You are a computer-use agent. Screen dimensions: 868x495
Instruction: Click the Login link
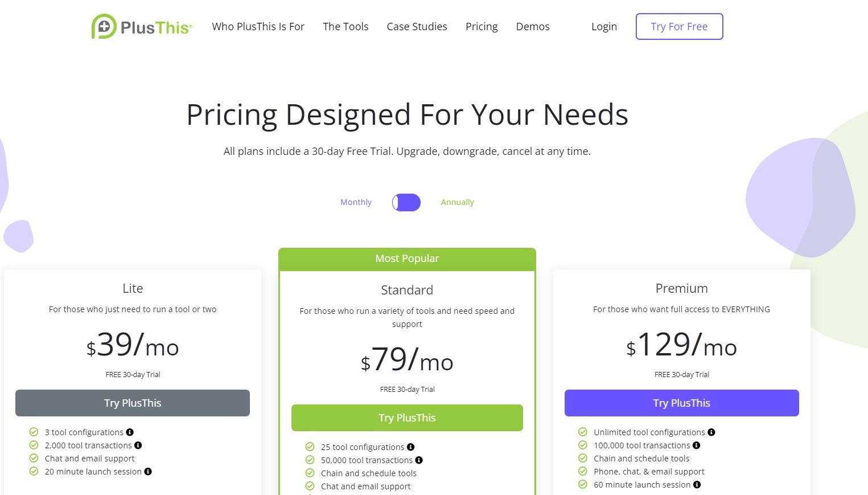pos(604,27)
